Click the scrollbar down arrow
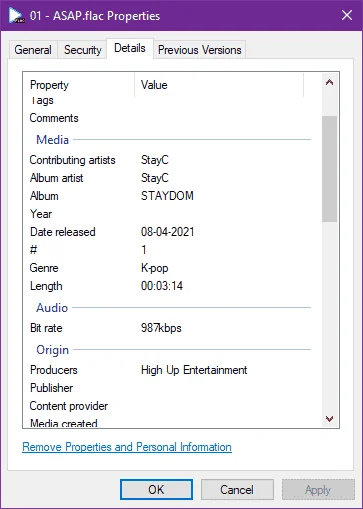Screen dimensions: 363x509 point(329,419)
